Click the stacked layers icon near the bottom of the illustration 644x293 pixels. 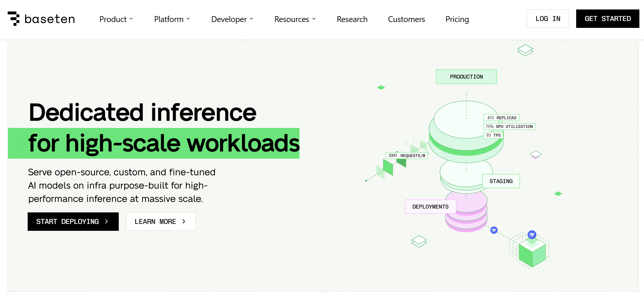pyautogui.click(x=419, y=241)
